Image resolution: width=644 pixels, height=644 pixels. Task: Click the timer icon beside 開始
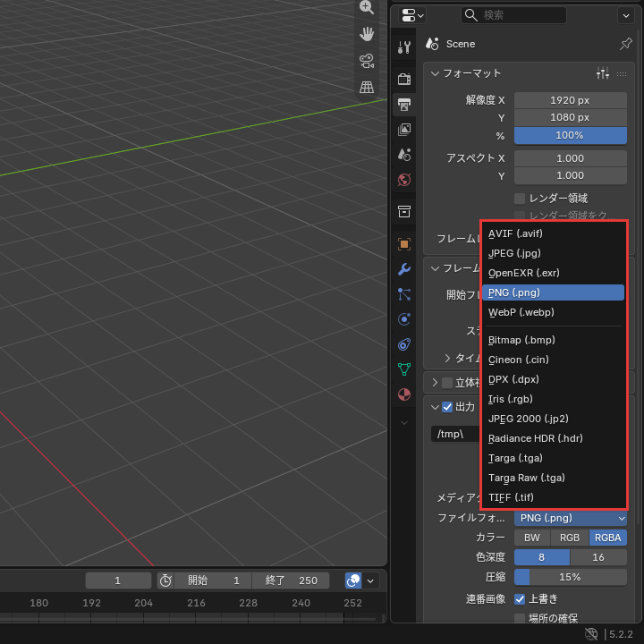(165, 580)
